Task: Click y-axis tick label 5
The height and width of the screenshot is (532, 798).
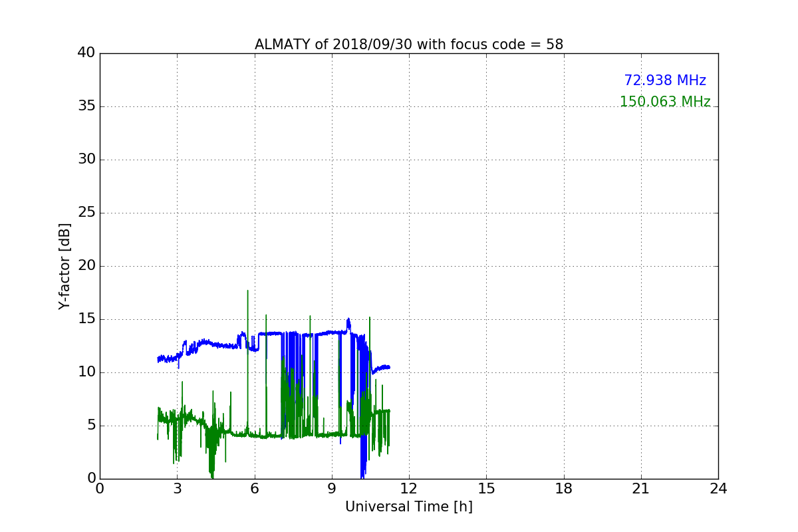Action: point(90,426)
